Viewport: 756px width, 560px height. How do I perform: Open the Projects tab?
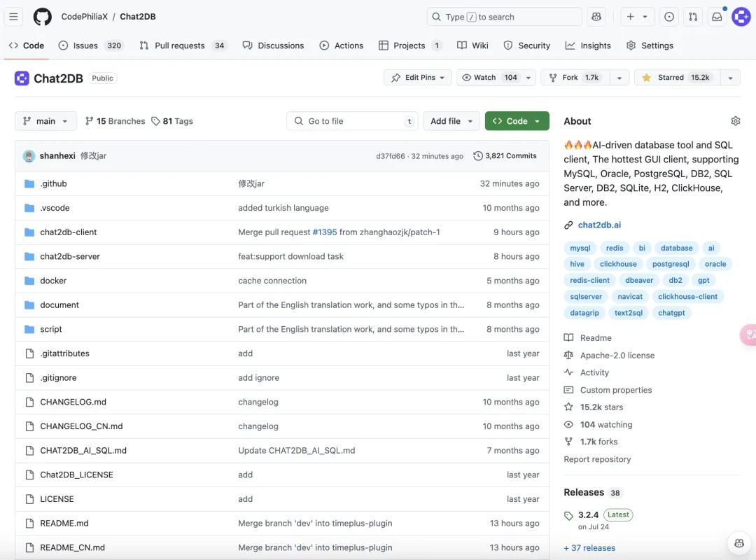click(x=410, y=45)
